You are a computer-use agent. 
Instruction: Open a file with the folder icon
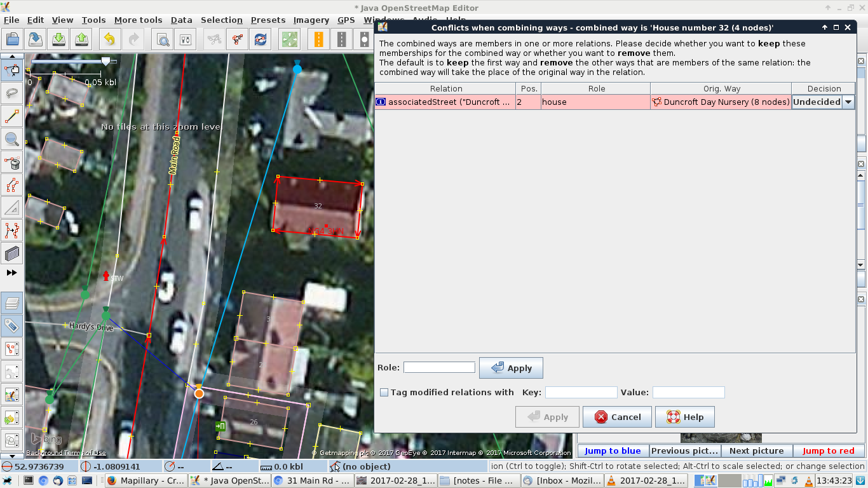[x=13, y=39]
